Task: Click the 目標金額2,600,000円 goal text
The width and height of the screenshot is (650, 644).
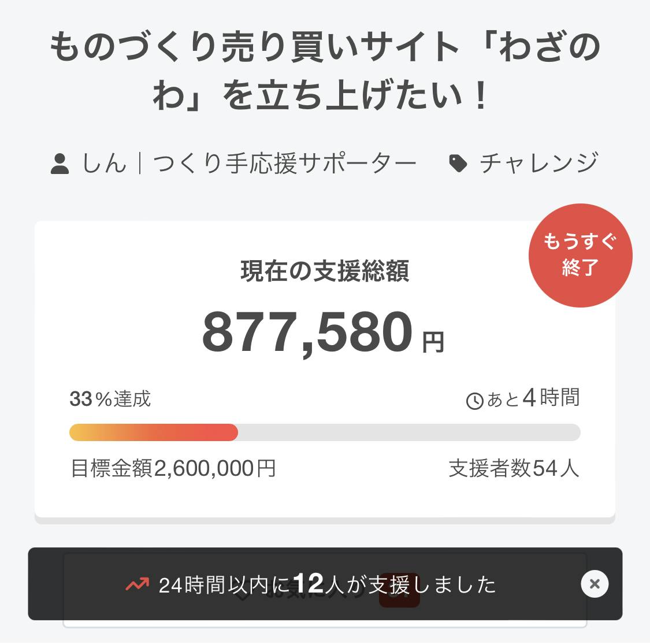Action: tap(173, 468)
